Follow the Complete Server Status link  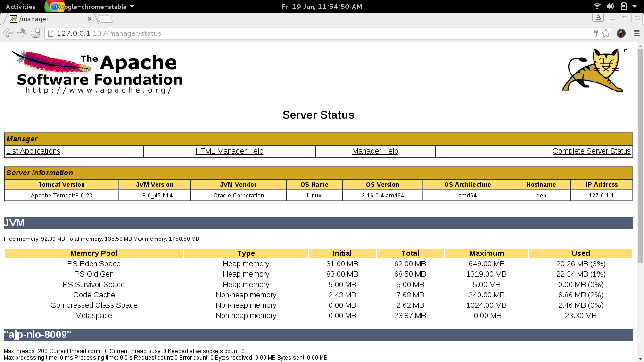coord(591,151)
